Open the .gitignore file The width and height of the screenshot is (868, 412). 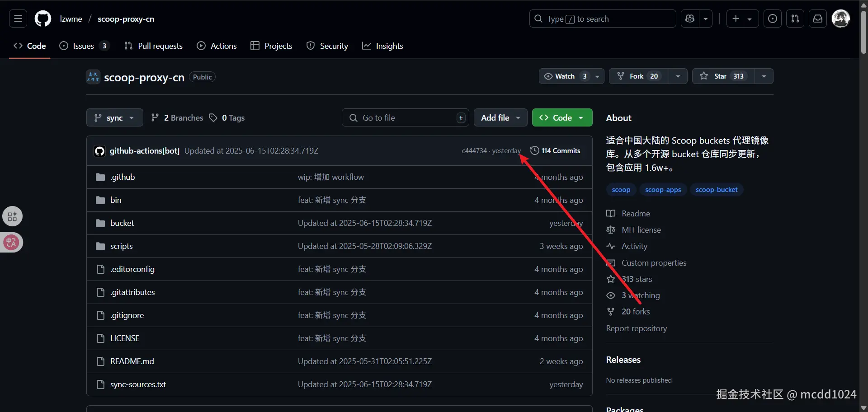pyautogui.click(x=127, y=315)
